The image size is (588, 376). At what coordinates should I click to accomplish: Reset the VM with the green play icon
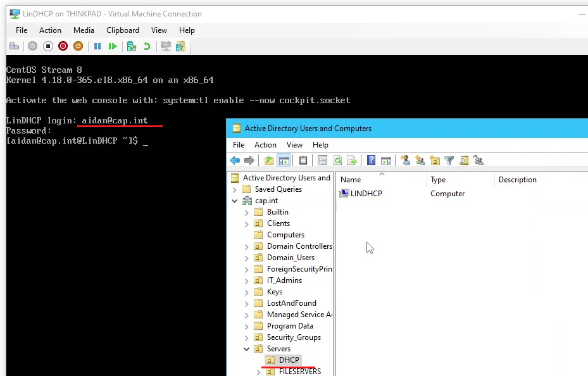(113, 46)
